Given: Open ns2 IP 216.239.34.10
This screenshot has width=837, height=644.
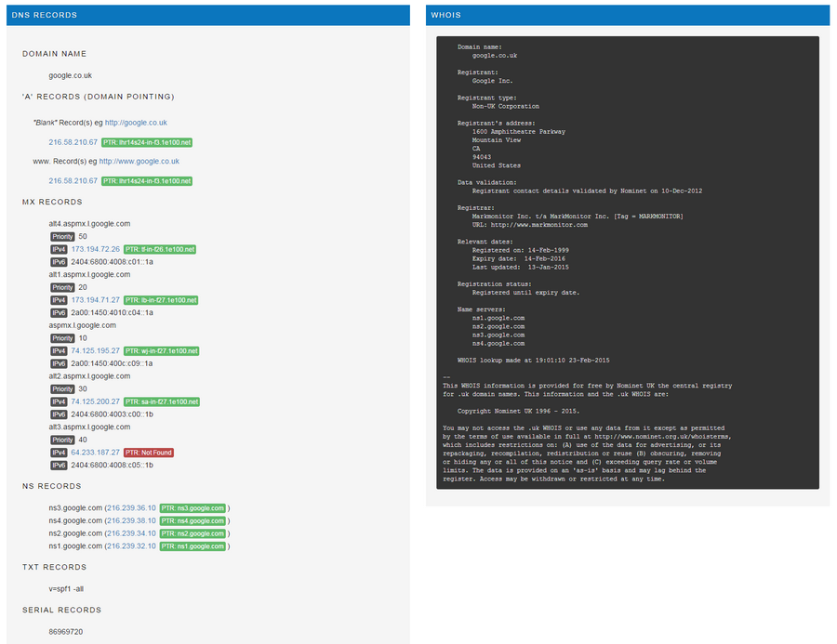Looking at the screenshot, I should point(131,533).
